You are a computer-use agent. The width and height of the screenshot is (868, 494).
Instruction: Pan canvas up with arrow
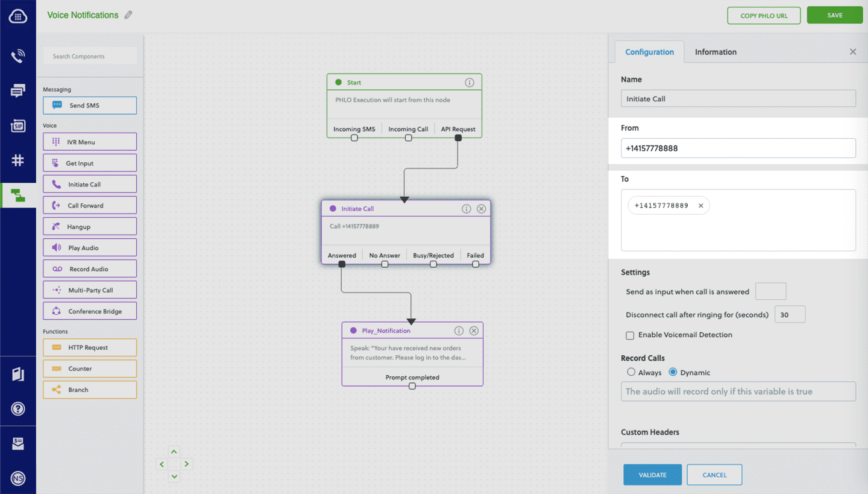click(x=174, y=452)
